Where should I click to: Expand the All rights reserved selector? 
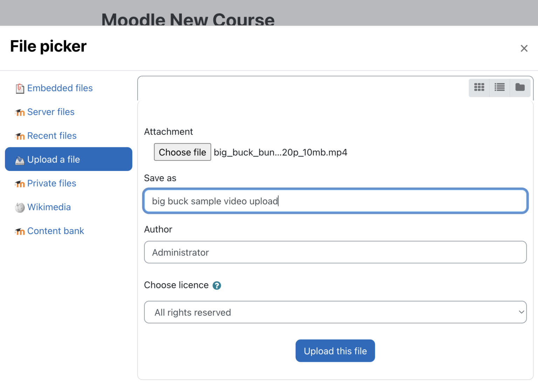[x=335, y=312]
